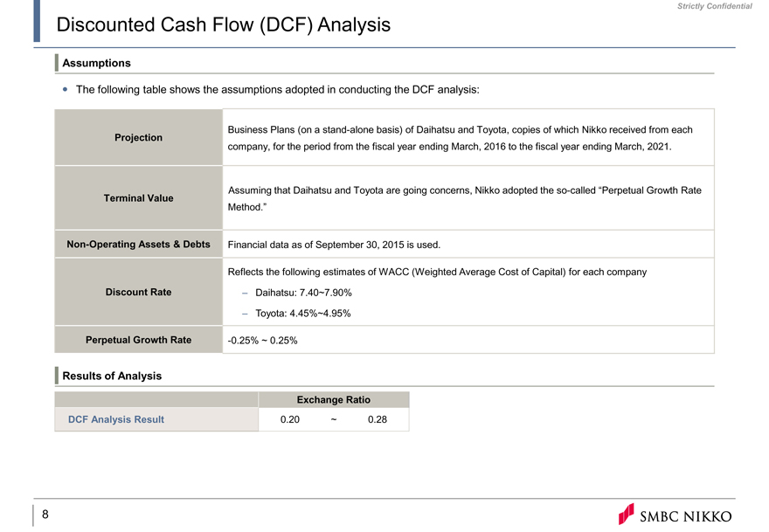Click the Exchange Ratio column header
769x532 pixels.
(333, 399)
